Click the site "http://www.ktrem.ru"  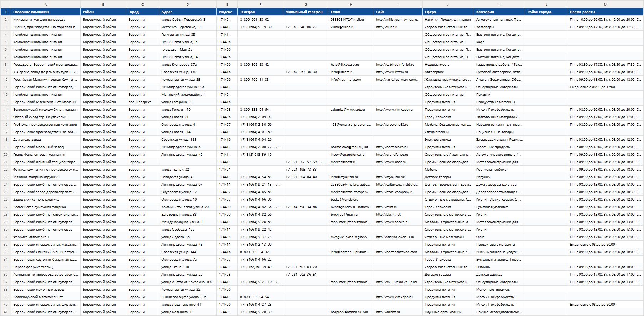[398, 72]
